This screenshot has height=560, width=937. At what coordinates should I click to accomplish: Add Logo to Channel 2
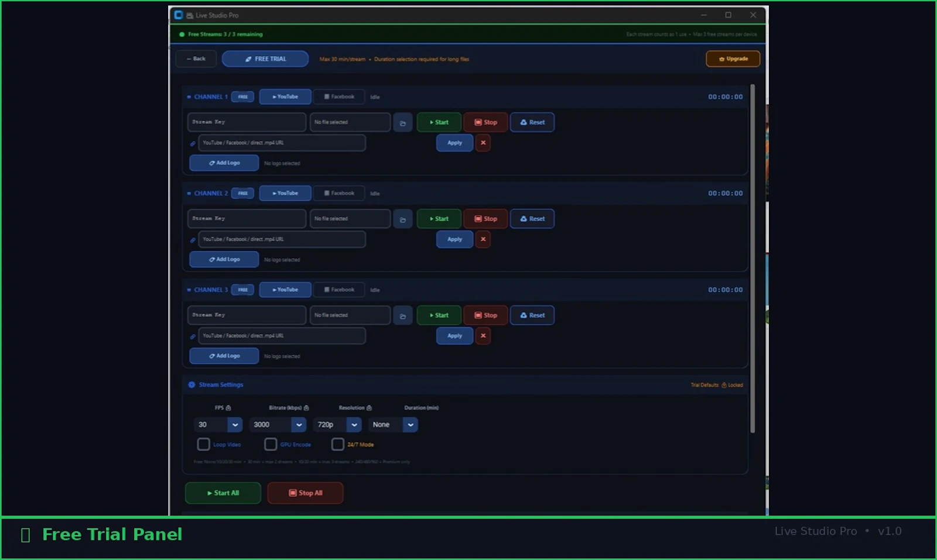pos(224,259)
